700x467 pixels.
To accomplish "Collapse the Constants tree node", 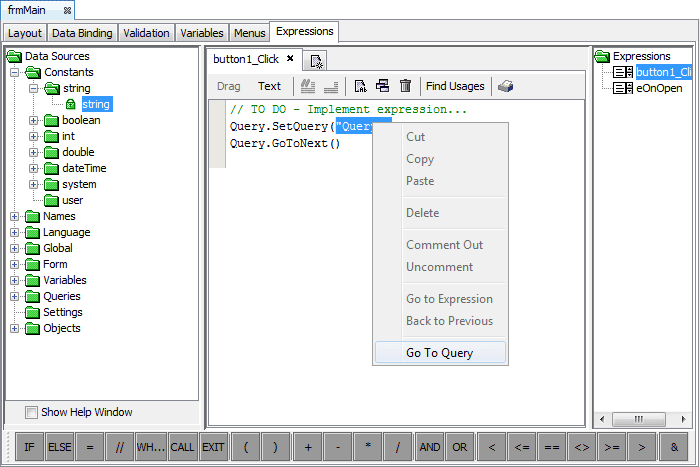I will click(14, 72).
